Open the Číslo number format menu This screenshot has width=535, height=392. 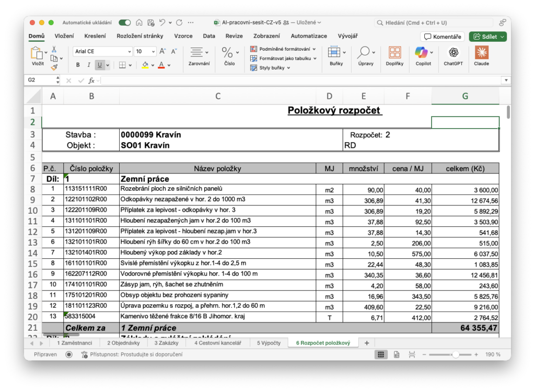(230, 56)
